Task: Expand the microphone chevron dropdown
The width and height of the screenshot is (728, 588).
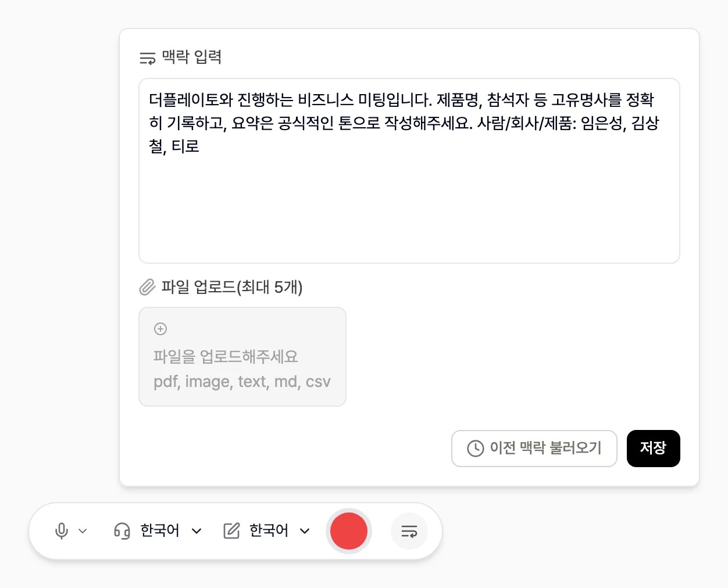Action: click(83, 531)
